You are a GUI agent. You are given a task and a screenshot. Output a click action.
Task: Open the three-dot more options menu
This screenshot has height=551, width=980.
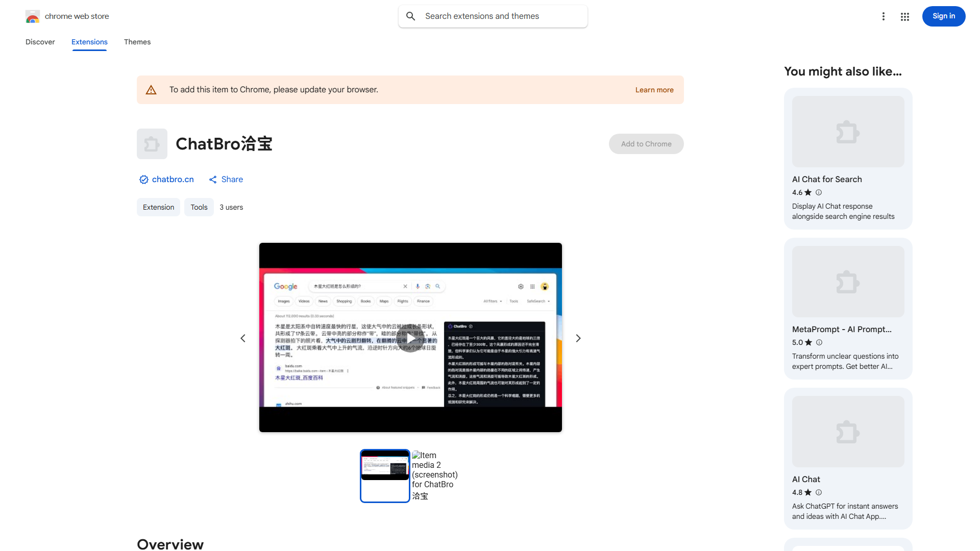click(884, 16)
